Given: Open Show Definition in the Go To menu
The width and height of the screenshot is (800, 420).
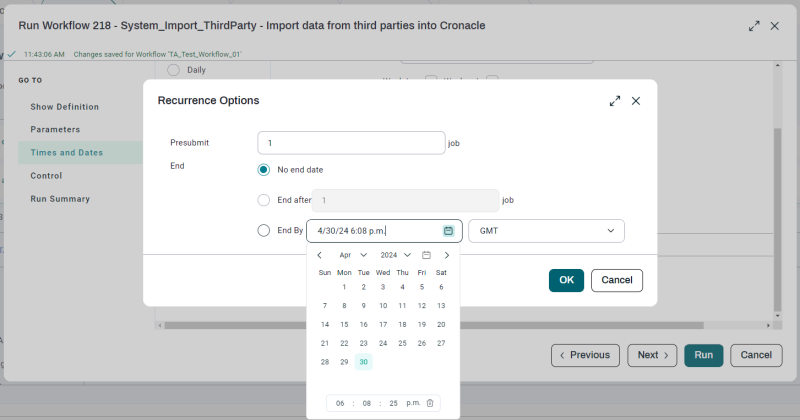Looking at the screenshot, I should tap(64, 106).
